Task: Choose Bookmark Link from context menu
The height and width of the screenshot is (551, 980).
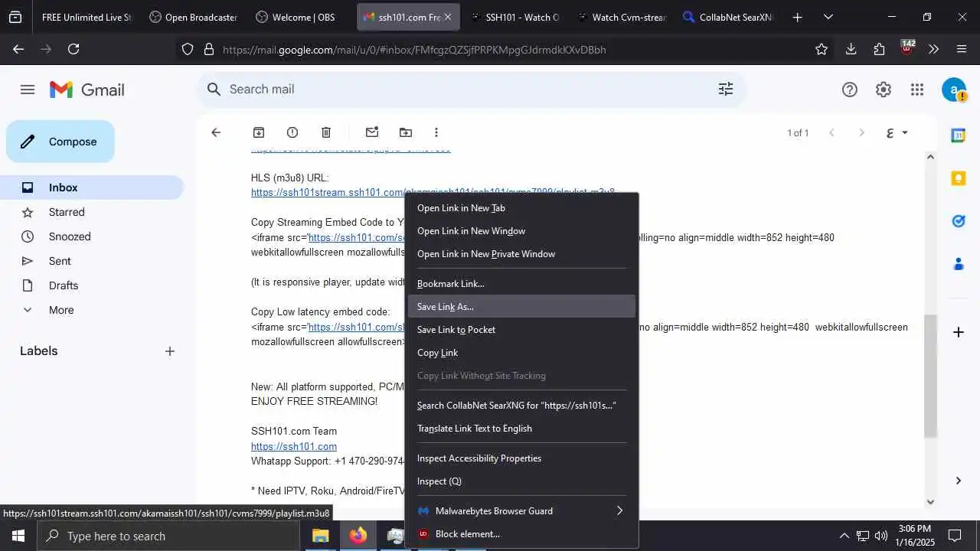Action: [x=522, y=284]
